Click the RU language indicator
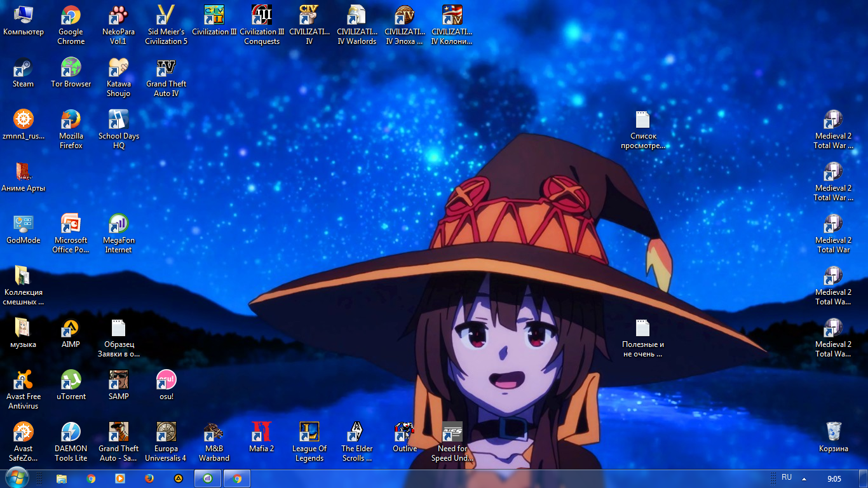Viewport: 868px width, 488px height. coord(787,477)
